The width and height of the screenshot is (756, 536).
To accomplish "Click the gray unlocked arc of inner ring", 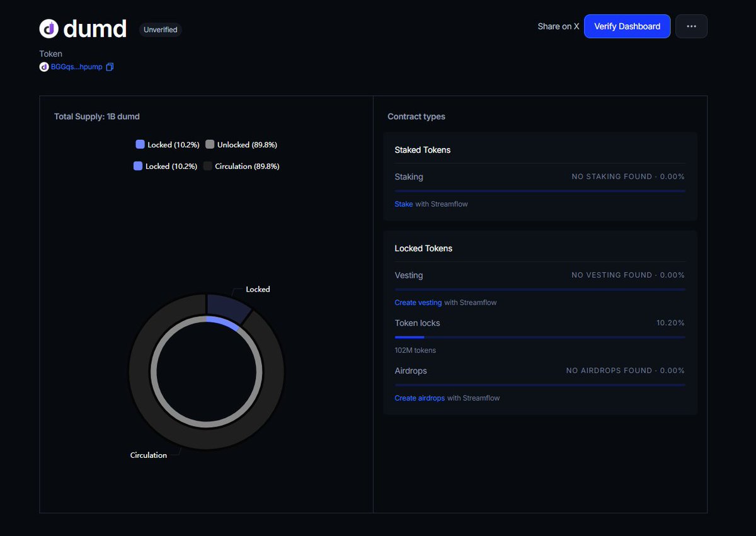I will click(154, 372).
